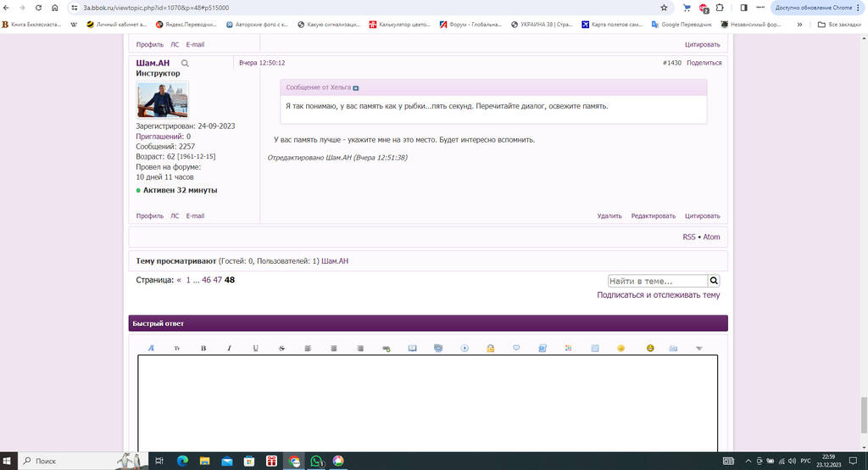This screenshot has width=868, height=470.
Task: Click the insert link icon in the editor toolbar
Action: (386, 348)
